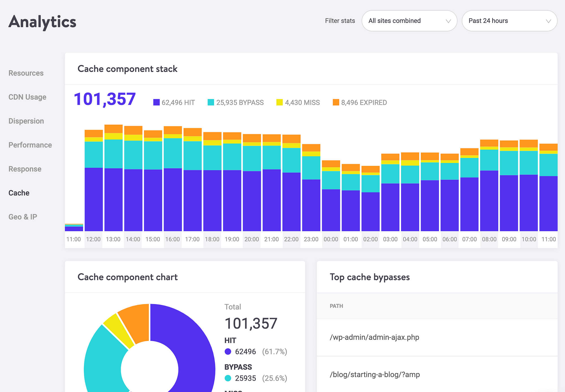Screen dimensions: 565x392
Task: Click the Cache component stack title
Action: pos(127,69)
